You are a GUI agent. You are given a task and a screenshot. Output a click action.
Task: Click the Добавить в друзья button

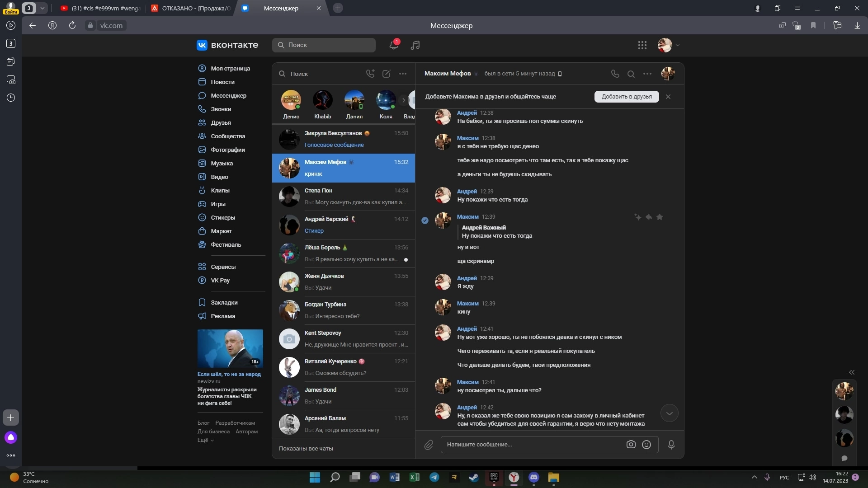pyautogui.click(x=626, y=97)
